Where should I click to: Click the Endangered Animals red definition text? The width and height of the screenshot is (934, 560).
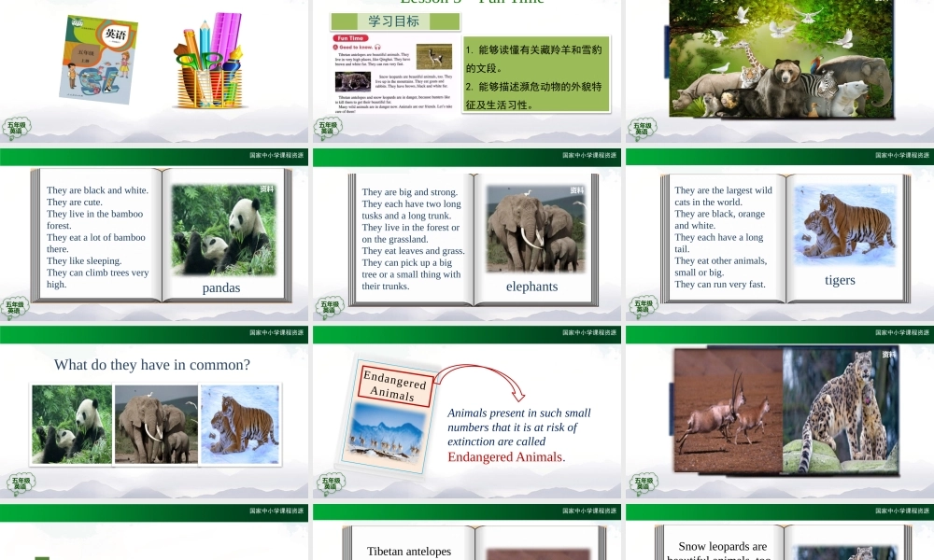tap(506, 457)
